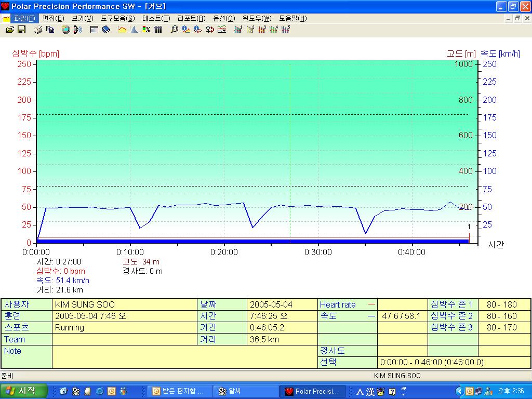
Task: Click the red end marker on graph
Action: click(x=469, y=238)
